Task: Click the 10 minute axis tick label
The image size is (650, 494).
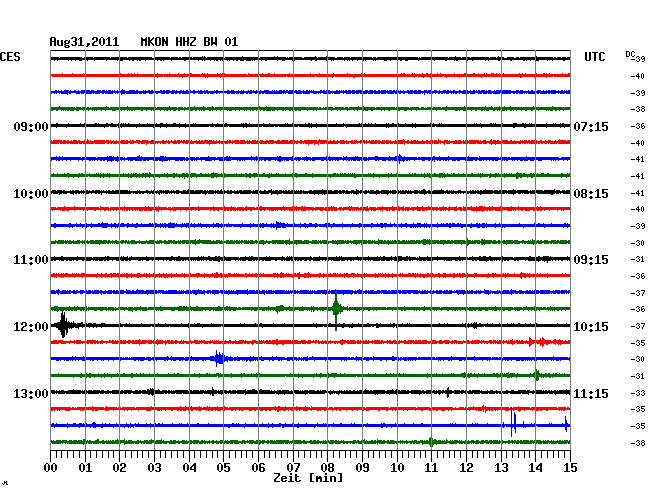Action: [397, 467]
